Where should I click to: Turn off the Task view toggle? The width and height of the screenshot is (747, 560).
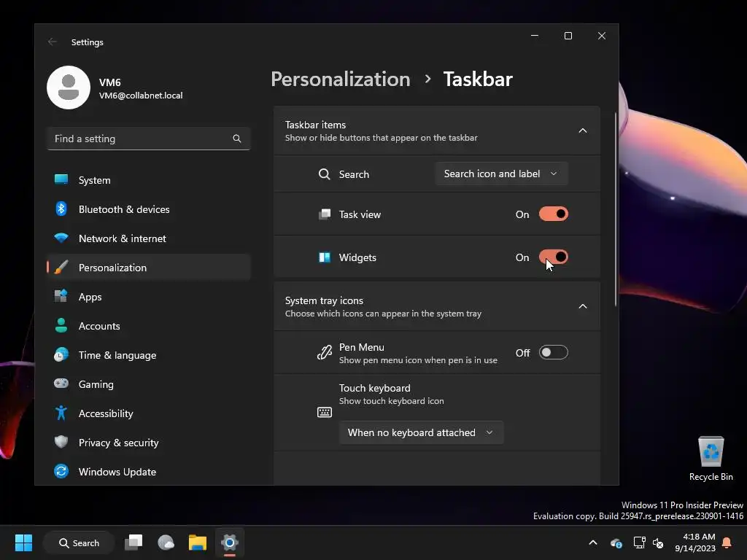pyautogui.click(x=553, y=214)
